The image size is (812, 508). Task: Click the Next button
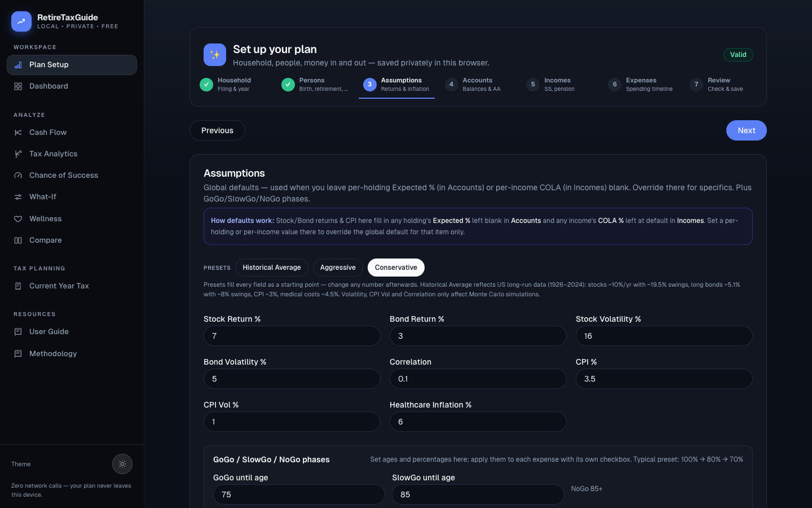(x=747, y=130)
